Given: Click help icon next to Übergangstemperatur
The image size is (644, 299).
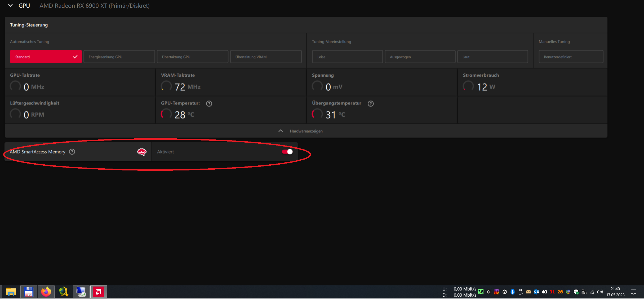Looking at the screenshot, I should (371, 104).
